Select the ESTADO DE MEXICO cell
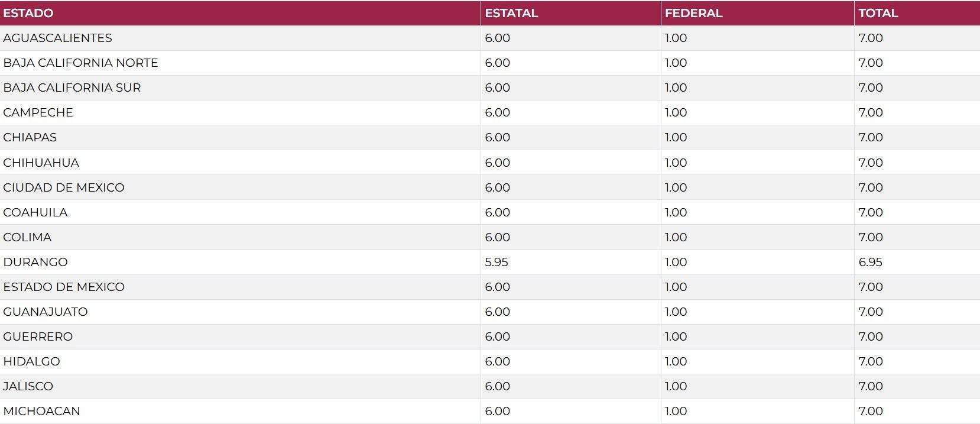The image size is (980, 424). 64,287
